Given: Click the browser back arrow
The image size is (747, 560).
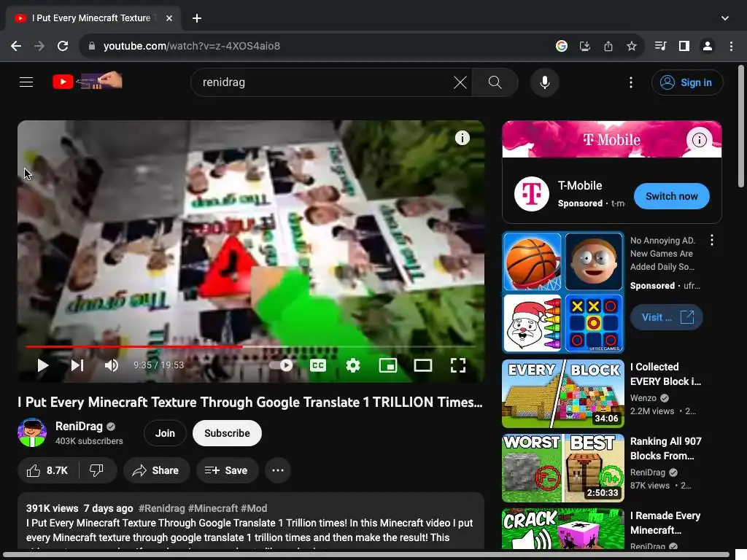Looking at the screenshot, I should pyautogui.click(x=16, y=46).
